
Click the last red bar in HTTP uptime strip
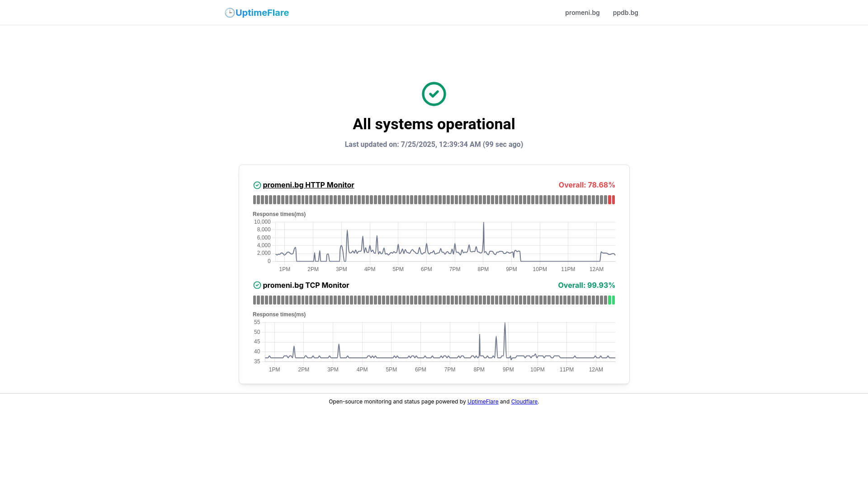(x=613, y=200)
